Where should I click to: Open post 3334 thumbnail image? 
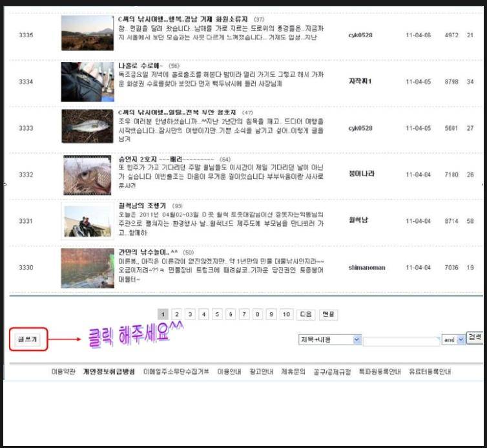tap(88, 81)
